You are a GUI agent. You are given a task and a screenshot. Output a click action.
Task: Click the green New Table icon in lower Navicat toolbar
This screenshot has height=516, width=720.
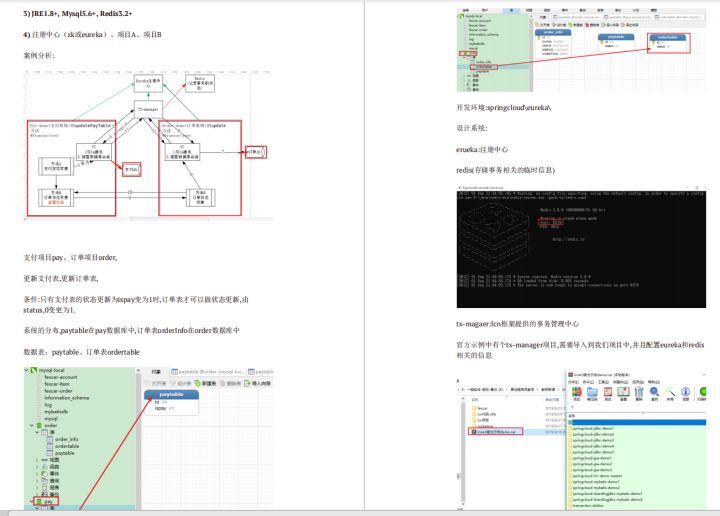197,383
